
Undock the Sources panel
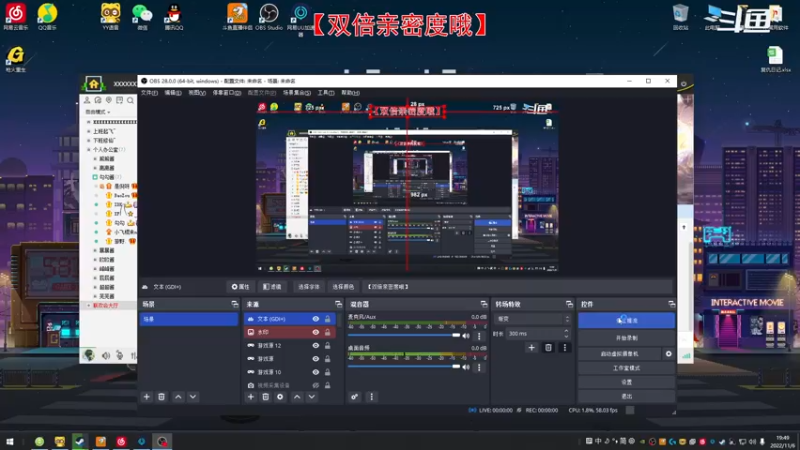[x=338, y=304]
